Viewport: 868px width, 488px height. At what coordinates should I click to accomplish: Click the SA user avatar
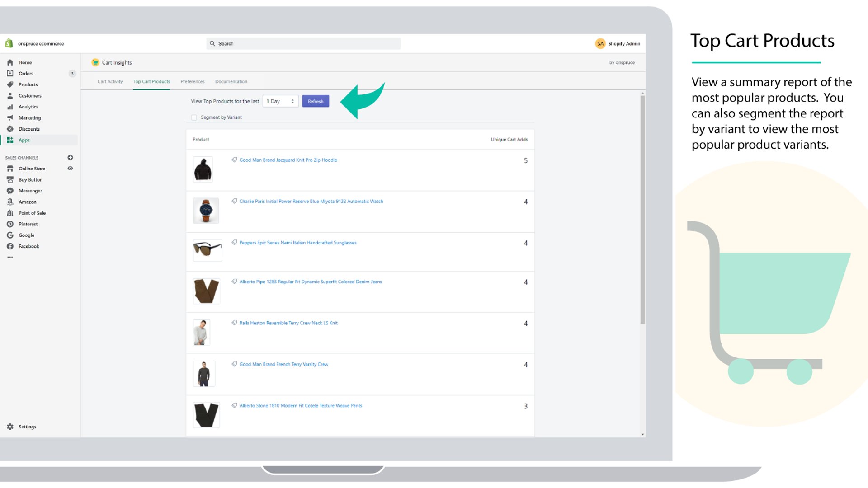[x=600, y=43]
